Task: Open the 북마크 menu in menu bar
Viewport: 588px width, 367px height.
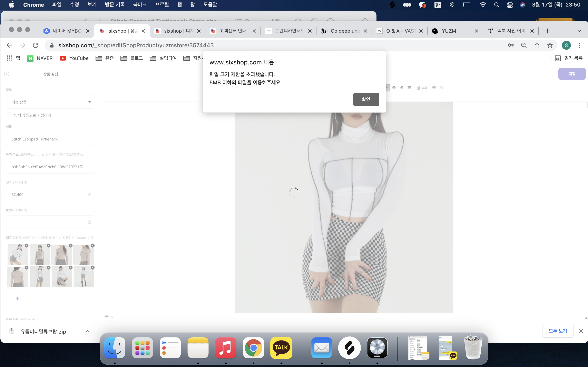Action: click(x=140, y=5)
